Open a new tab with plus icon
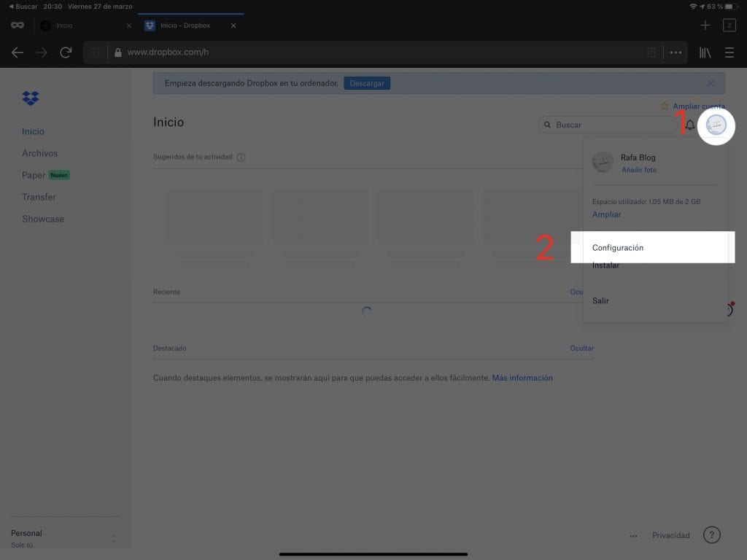 coord(705,26)
